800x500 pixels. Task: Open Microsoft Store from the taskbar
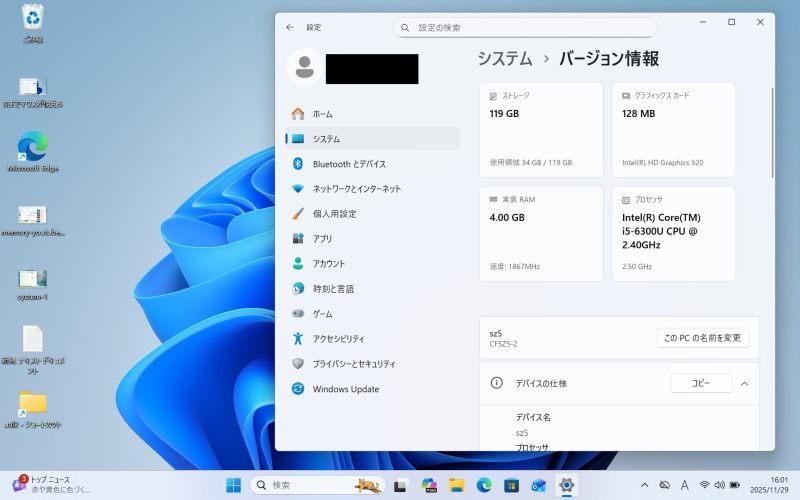[511, 485]
